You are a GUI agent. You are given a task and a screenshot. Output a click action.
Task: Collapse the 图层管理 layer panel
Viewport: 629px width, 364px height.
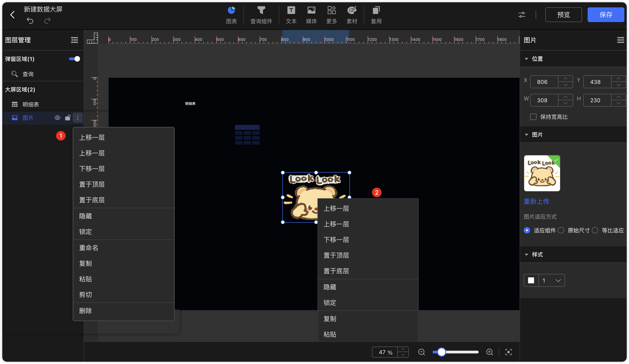point(74,40)
